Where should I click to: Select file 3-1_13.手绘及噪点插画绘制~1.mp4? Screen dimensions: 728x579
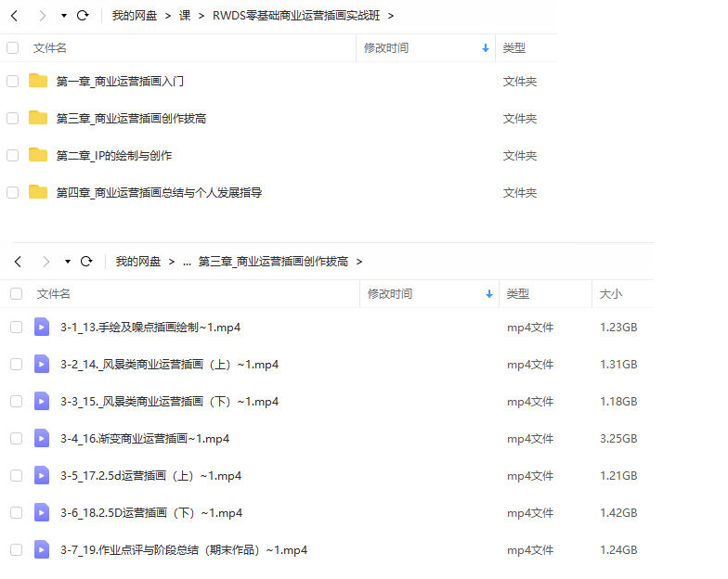(x=150, y=327)
